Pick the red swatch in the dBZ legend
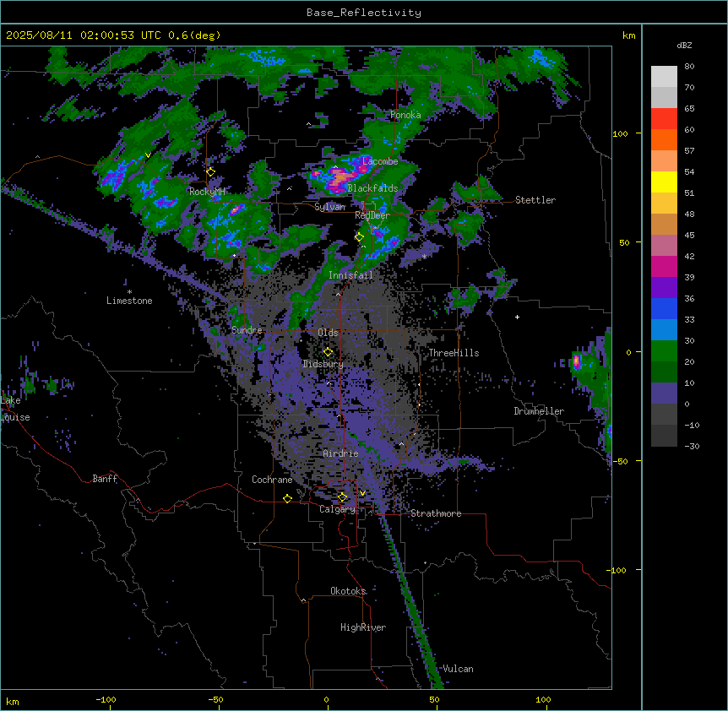The height and width of the screenshot is (711, 728). coord(664,119)
